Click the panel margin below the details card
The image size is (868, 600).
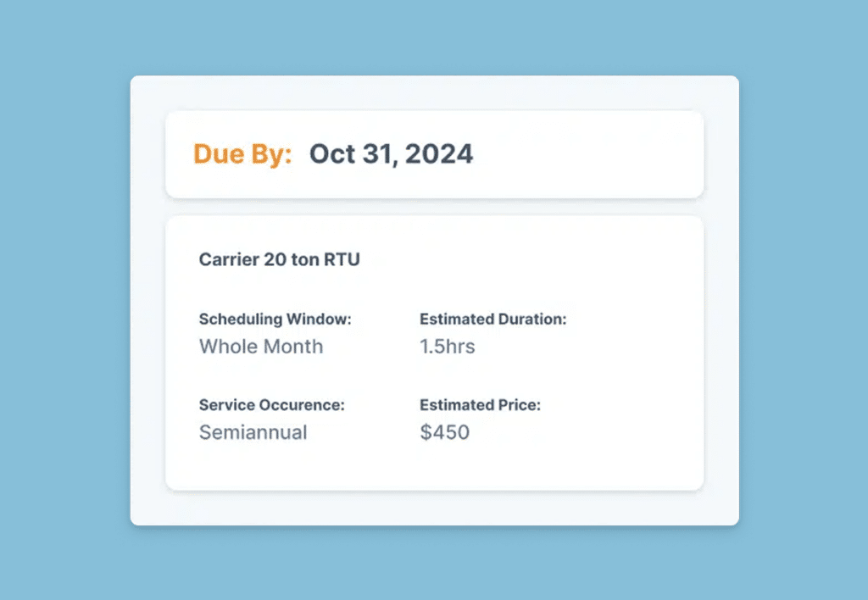pos(434,508)
